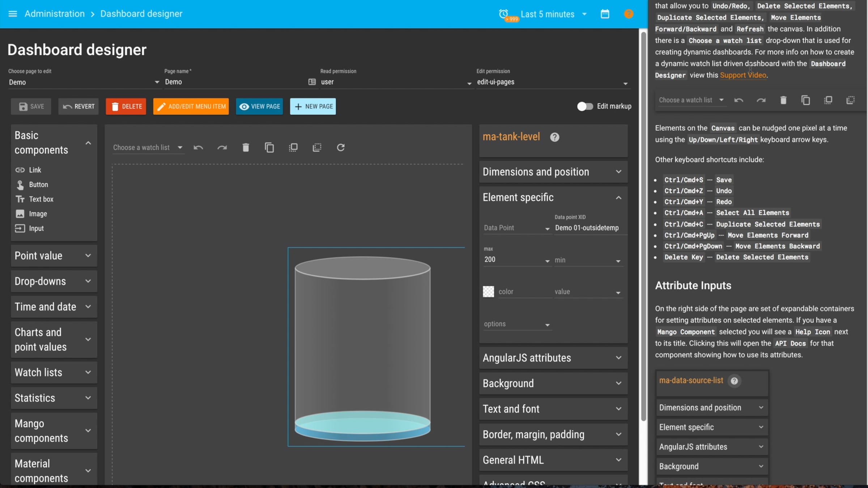The width and height of the screenshot is (868, 488).
Task: Open the hamburger navigation menu
Action: point(13,14)
